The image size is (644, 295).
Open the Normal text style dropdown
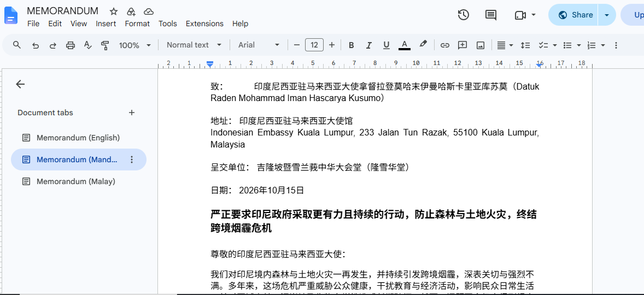tap(194, 45)
